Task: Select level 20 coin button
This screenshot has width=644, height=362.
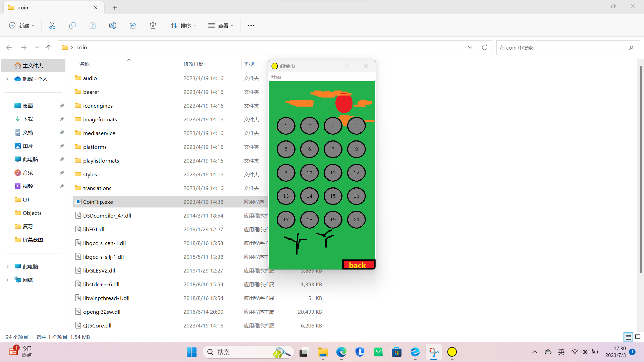Action: click(356, 220)
